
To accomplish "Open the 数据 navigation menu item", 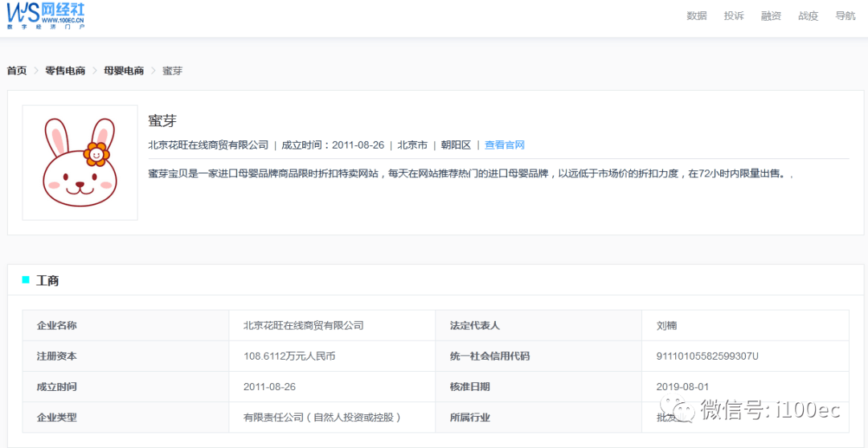I will (696, 15).
